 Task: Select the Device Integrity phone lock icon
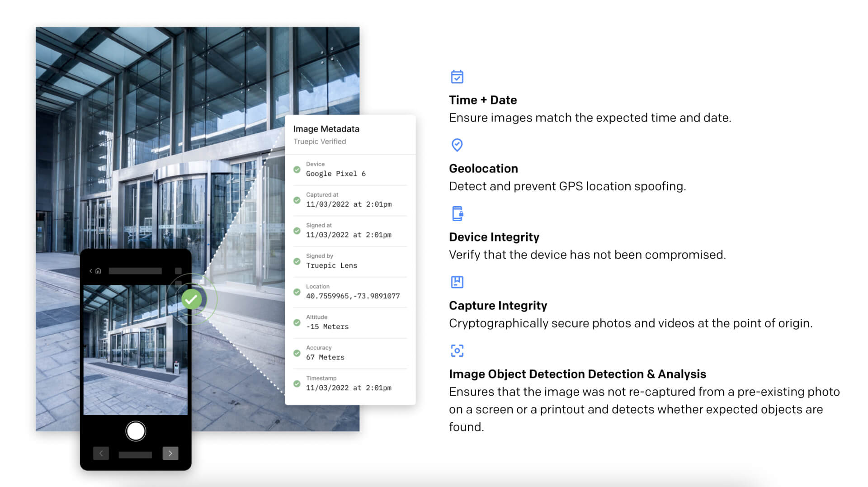point(458,213)
